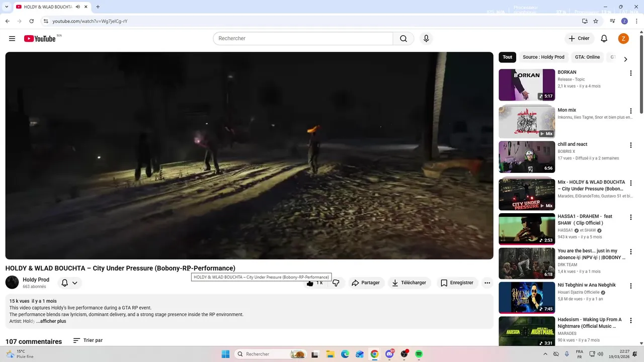Open the Mon mix thumbnail
The image size is (644, 362).
[527, 122]
